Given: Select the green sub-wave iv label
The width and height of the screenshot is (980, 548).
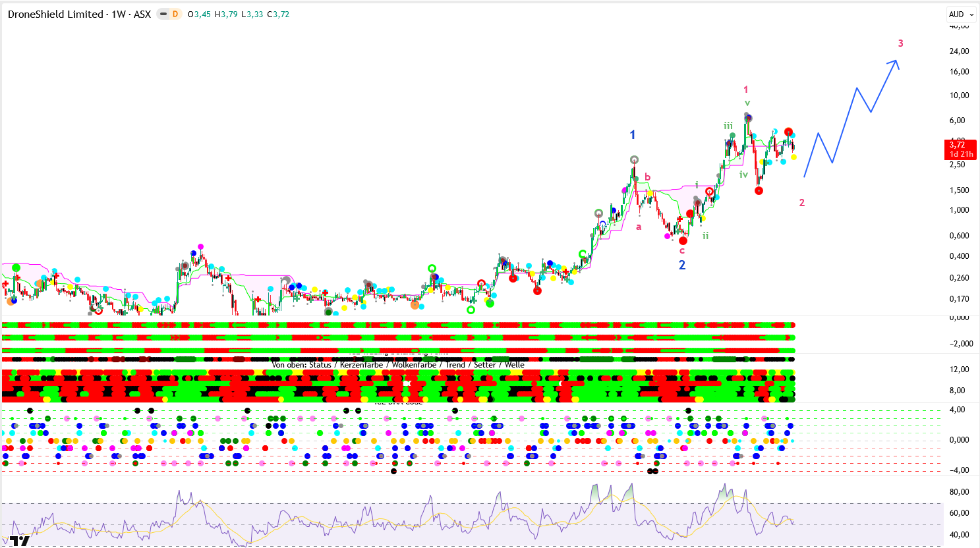Looking at the screenshot, I should [x=743, y=175].
